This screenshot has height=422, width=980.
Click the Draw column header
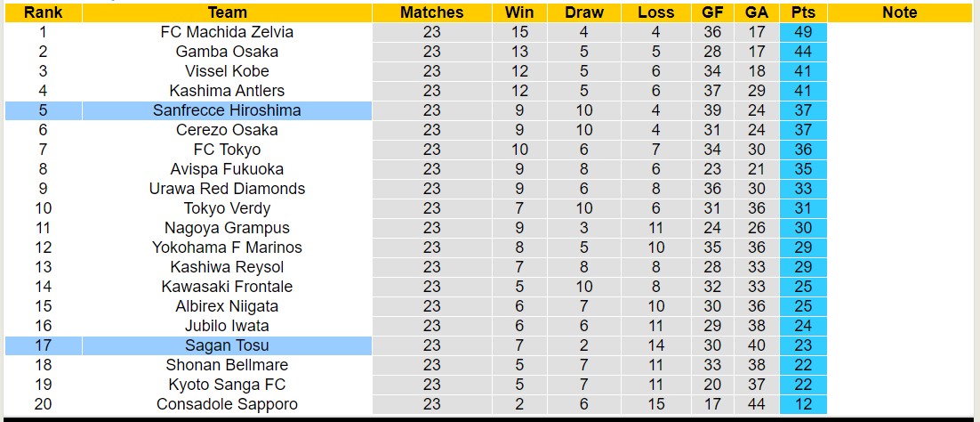pos(583,12)
